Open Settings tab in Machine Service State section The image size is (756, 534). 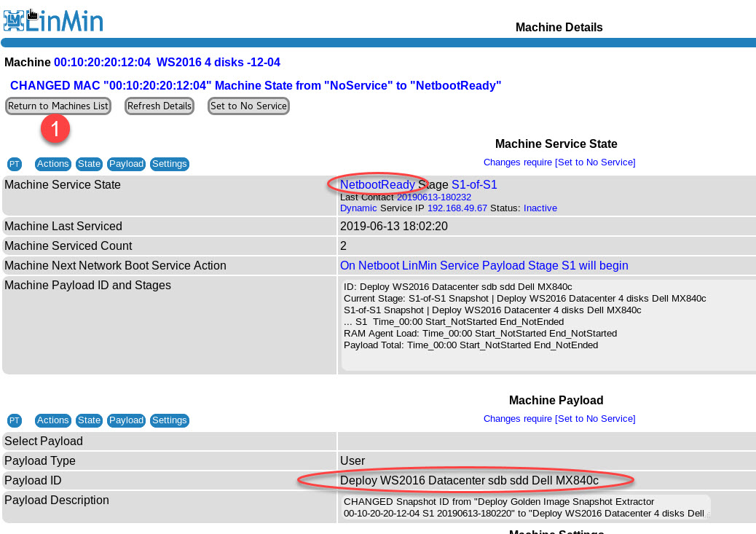pyautogui.click(x=170, y=164)
